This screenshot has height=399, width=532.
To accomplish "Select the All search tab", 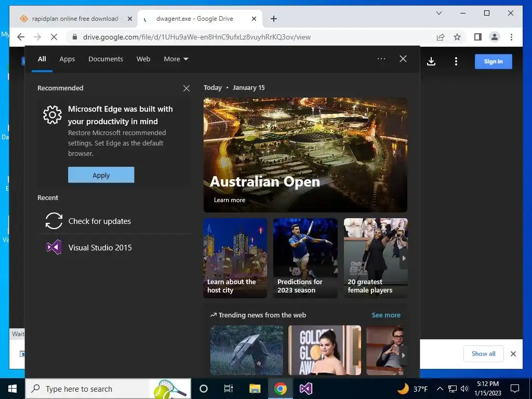I will tap(42, 59).
